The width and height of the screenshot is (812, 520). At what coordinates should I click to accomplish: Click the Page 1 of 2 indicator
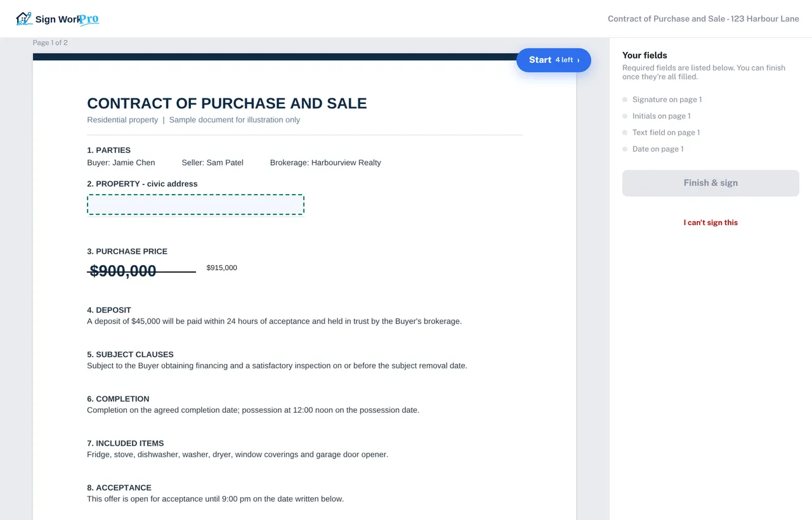(x=50, y=42)
